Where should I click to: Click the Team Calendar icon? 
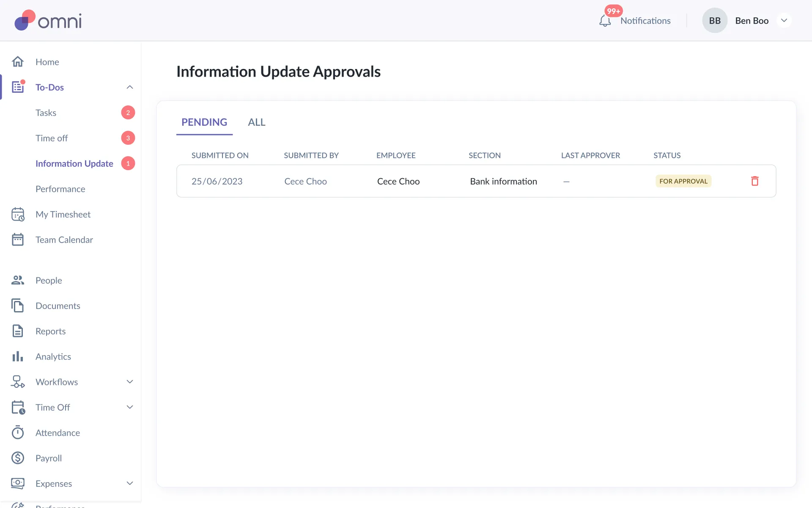(x=18, y=240)
